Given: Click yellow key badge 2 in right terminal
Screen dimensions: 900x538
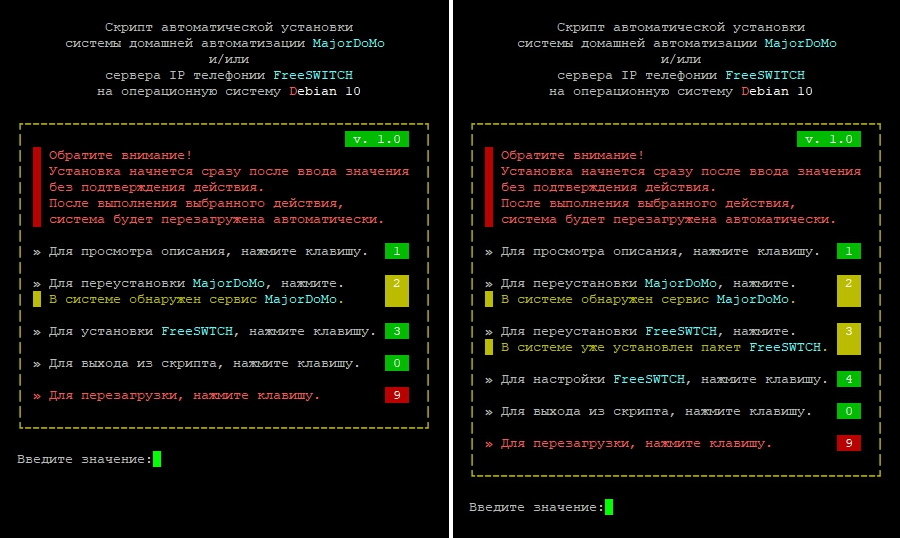Looking at the screenshot, I should 849,291.
